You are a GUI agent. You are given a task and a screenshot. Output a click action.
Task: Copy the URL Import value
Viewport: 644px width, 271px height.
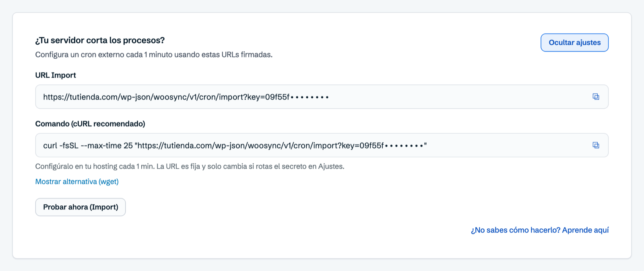[596, 97]
